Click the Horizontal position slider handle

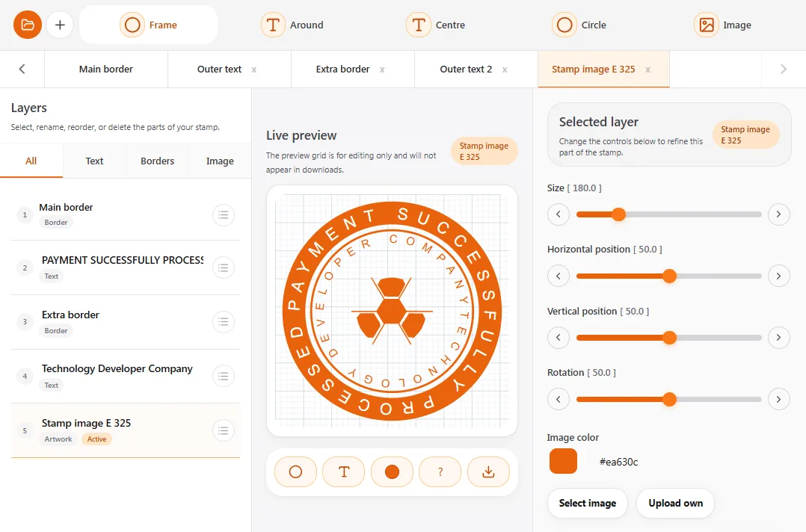[x=669, y=276]
